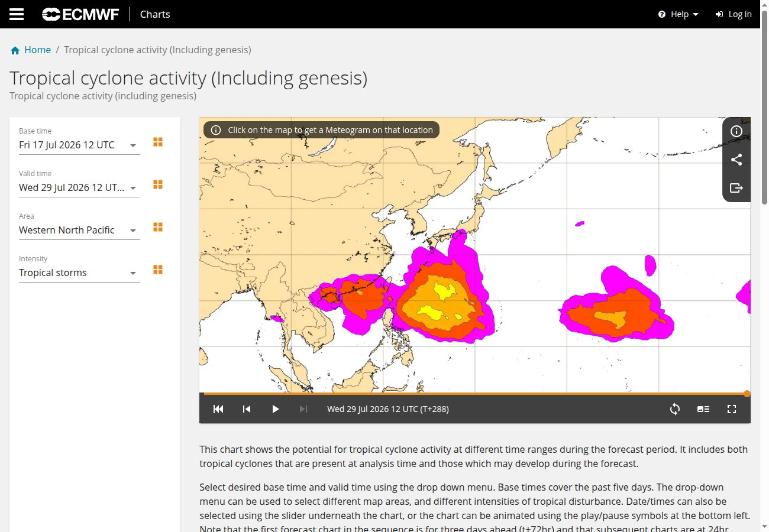Image resolution: width=769 pixels, height=532 pixels.
Task: Export the chart using export icon
Action: click(736, 188)
